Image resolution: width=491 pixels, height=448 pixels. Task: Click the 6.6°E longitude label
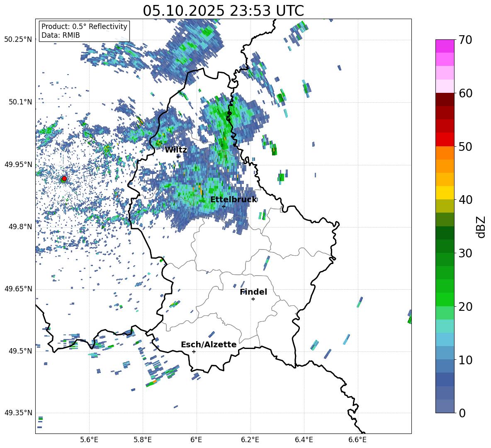tap(357, 440)
